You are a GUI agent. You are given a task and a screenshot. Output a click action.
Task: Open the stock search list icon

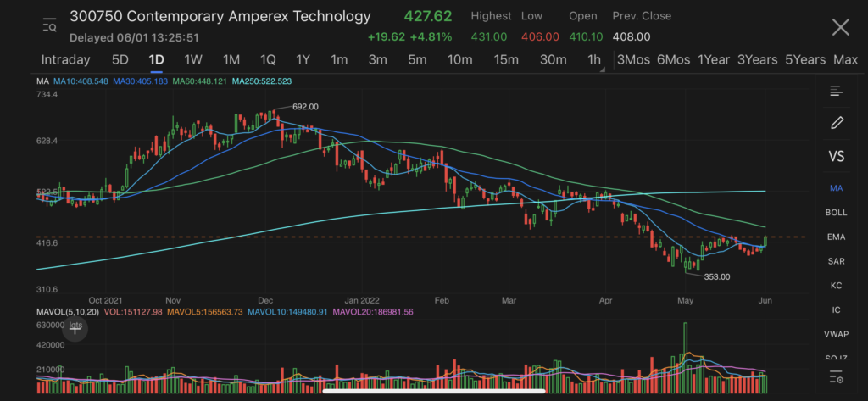click(49, 25)
